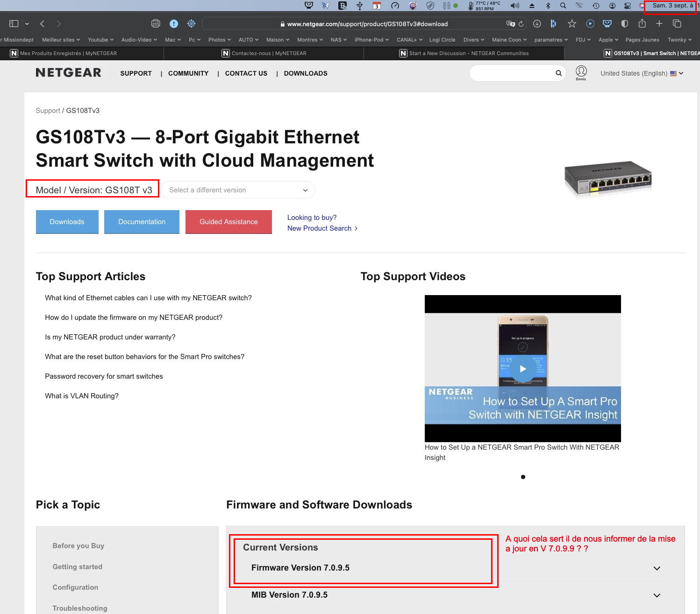Open Safari Downloads via arrow icon

(x=537, y=23)
